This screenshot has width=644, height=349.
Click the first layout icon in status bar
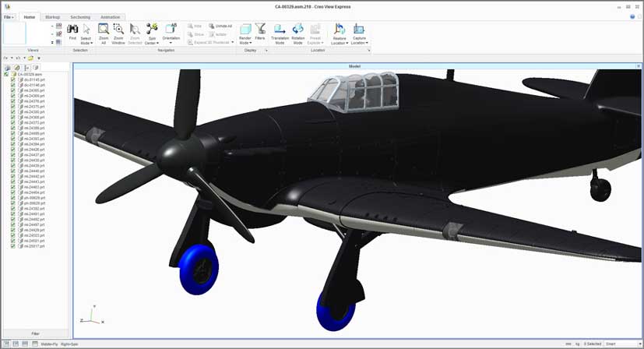pos(5,344)
